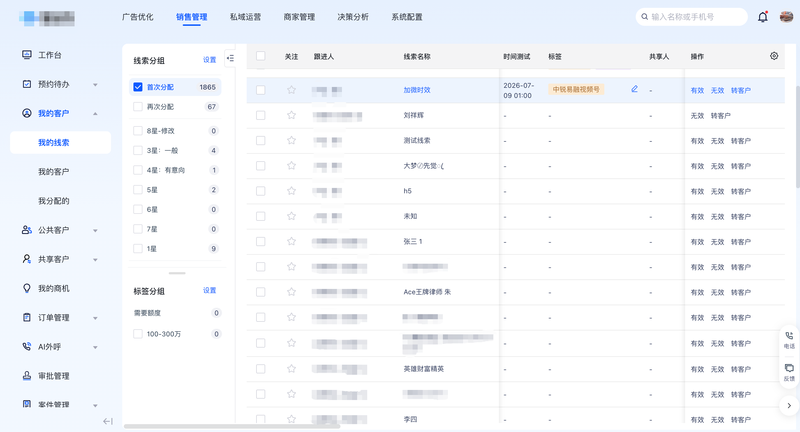Star the 大梦 lead

tap(291, 166)
